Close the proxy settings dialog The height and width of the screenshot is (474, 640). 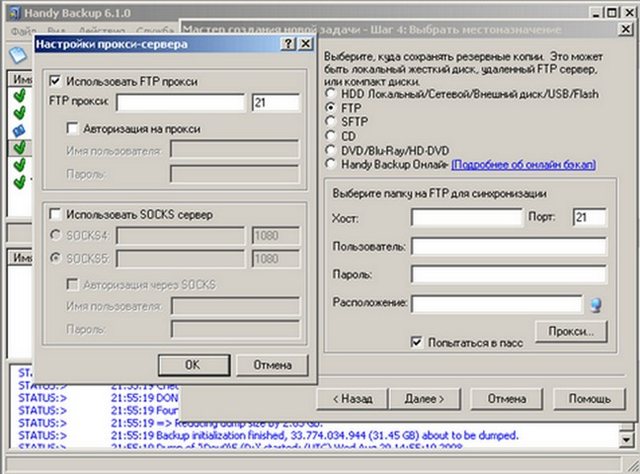[305, 44]
